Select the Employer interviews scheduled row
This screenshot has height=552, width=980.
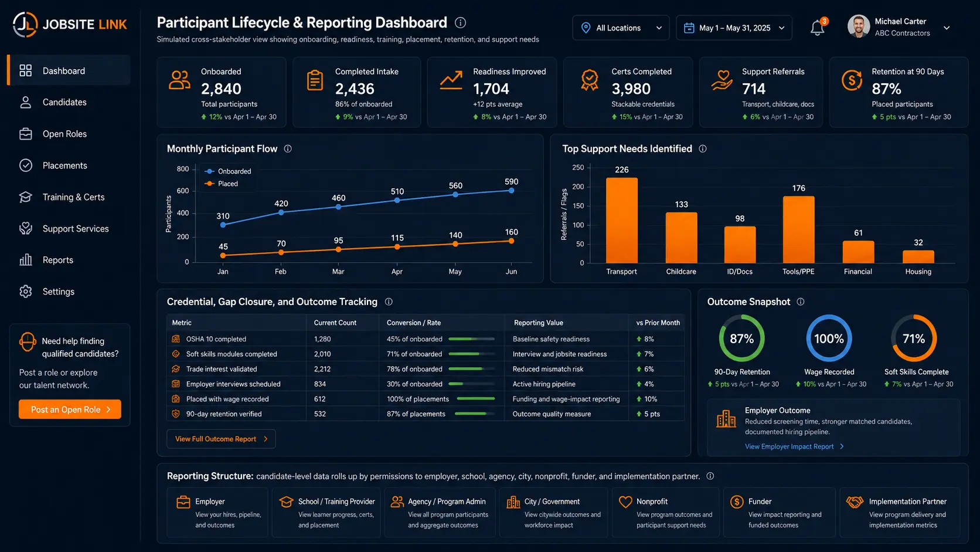pos(426,384)
